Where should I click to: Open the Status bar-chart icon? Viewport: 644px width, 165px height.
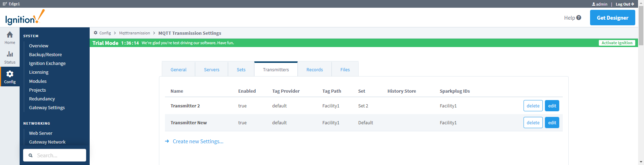pyautogui.click(x=10, y=54)
